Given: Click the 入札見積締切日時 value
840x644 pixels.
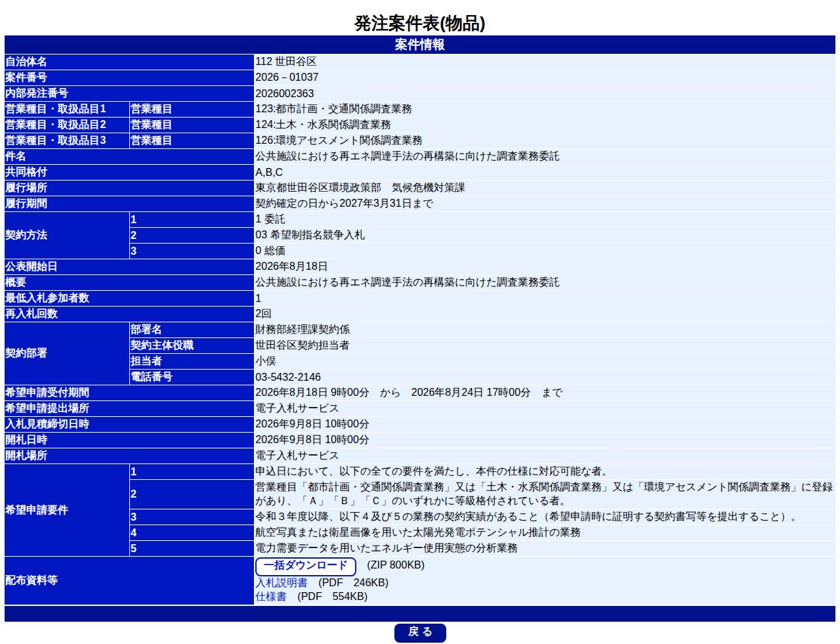Looking at the screenshot, I should click(312, 424).
